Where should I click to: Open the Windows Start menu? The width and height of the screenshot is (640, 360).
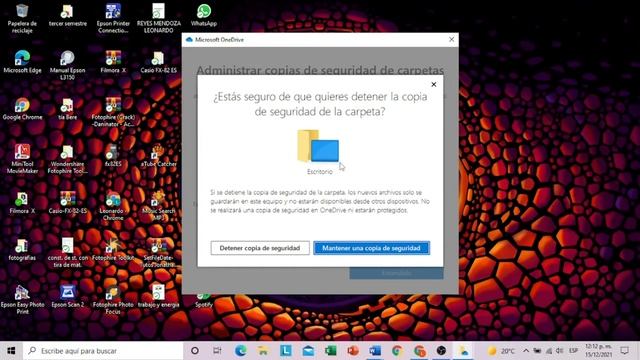11,351
